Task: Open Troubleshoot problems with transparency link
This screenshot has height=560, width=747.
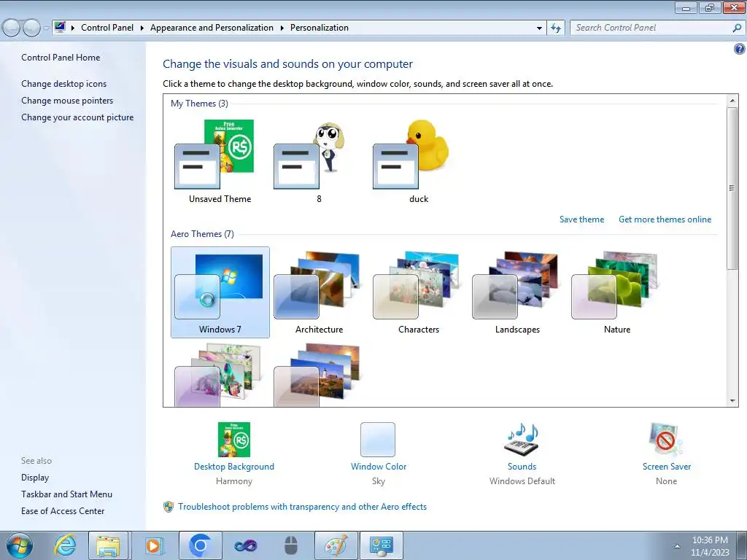Action: point(302,507)
